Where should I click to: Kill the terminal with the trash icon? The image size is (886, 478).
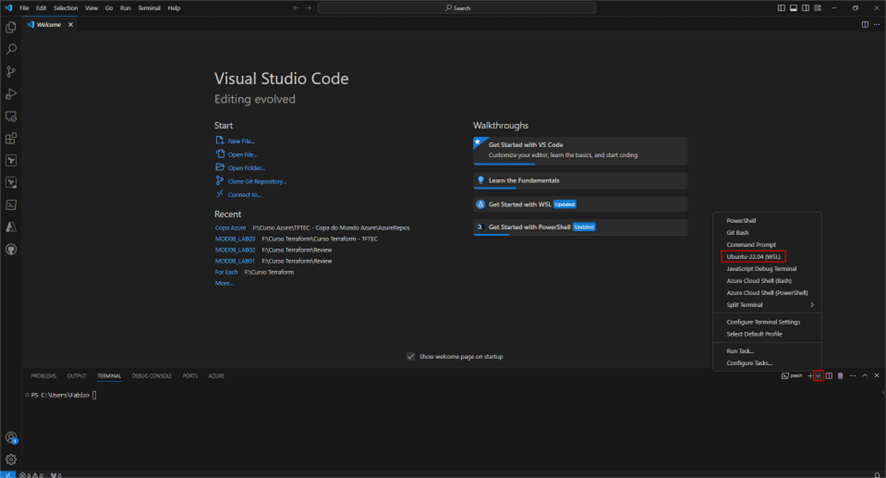click(x=840, y=376)
